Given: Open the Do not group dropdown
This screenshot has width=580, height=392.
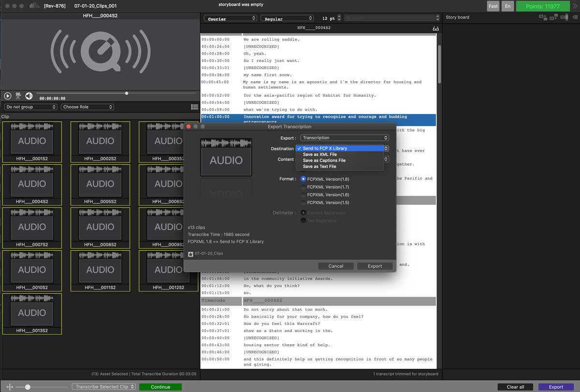Looking at the screenshot, I should pyautogui.click(x=31, y=107).
